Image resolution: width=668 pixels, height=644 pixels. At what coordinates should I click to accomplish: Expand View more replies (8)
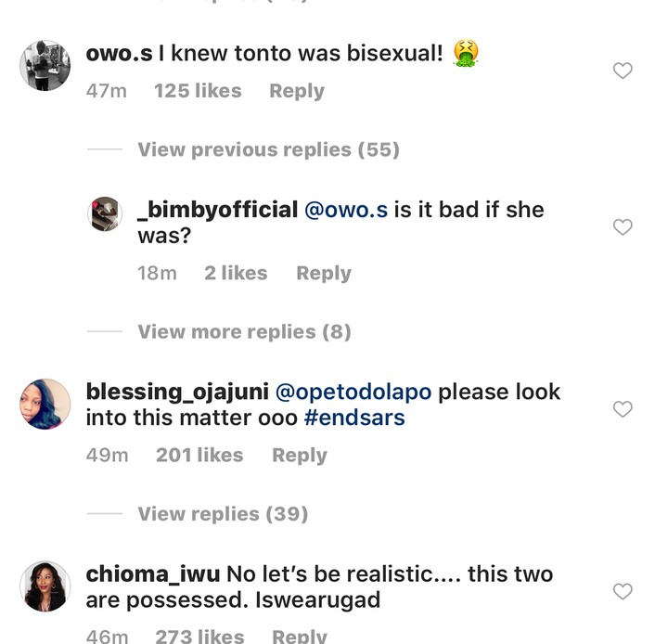244,331
